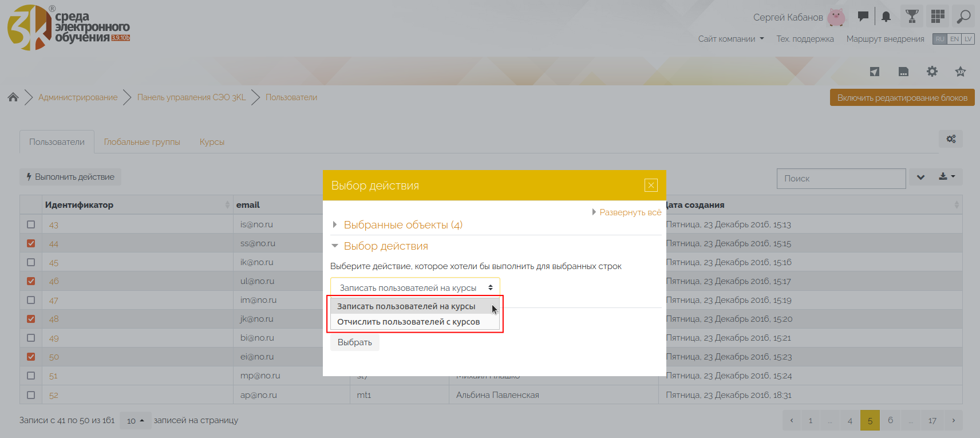The height and width of the screenshot is (438, 980).
Task: Open the Сайт компании dropdown menu
Action: pyautogui.click(x=730, y=39)
